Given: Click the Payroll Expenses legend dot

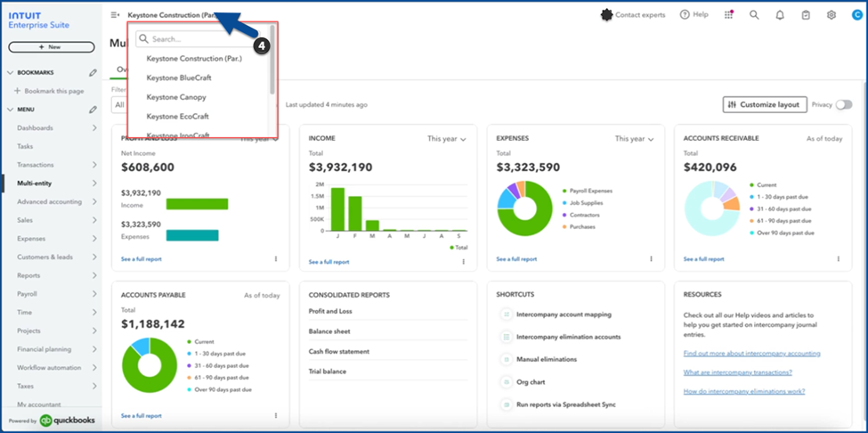Looking at the screenshot, I should 564,191.
